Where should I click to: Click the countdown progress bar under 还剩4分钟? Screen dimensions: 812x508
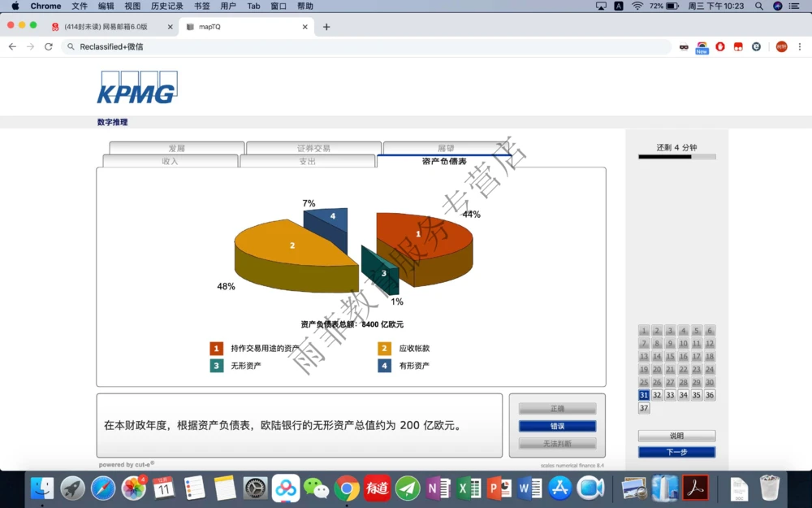click(676, 156)
